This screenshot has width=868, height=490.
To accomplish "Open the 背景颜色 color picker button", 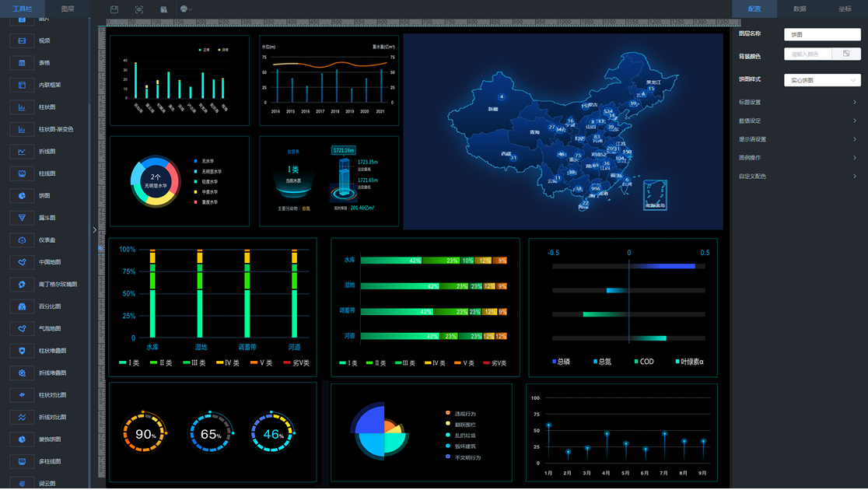I will click(x=846, y=54).
